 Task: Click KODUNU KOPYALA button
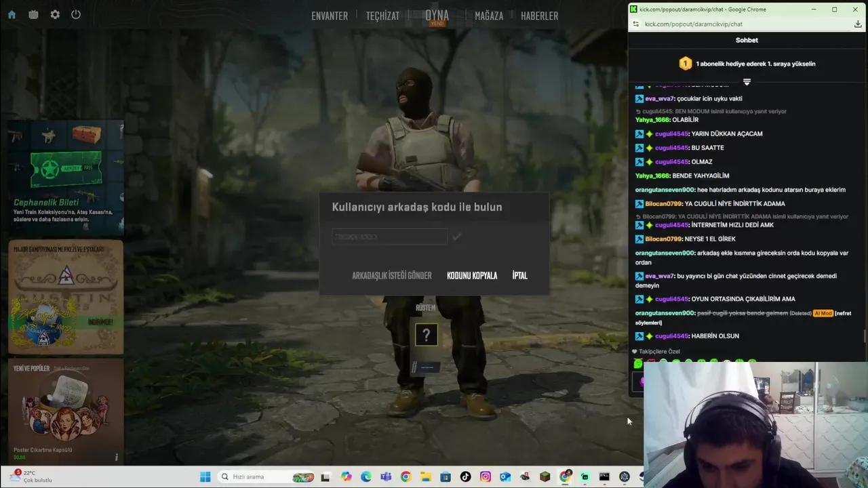(472, 276)
